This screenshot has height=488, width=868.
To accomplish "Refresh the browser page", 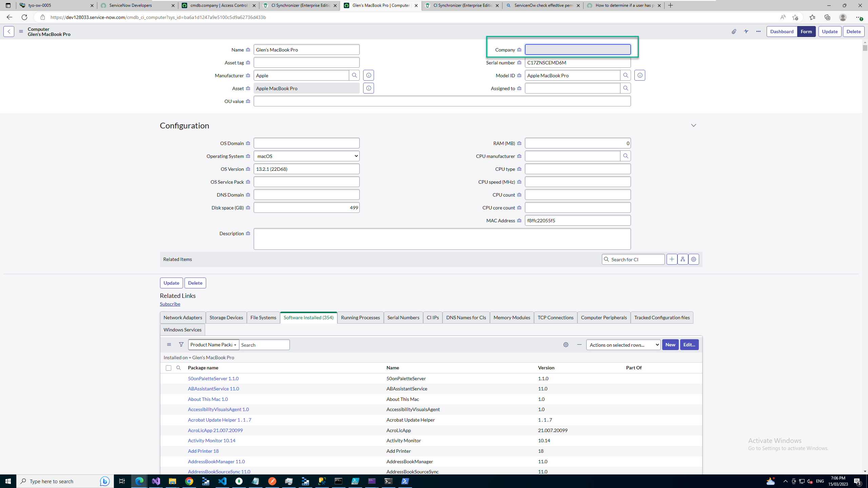I will pos(24,17).
